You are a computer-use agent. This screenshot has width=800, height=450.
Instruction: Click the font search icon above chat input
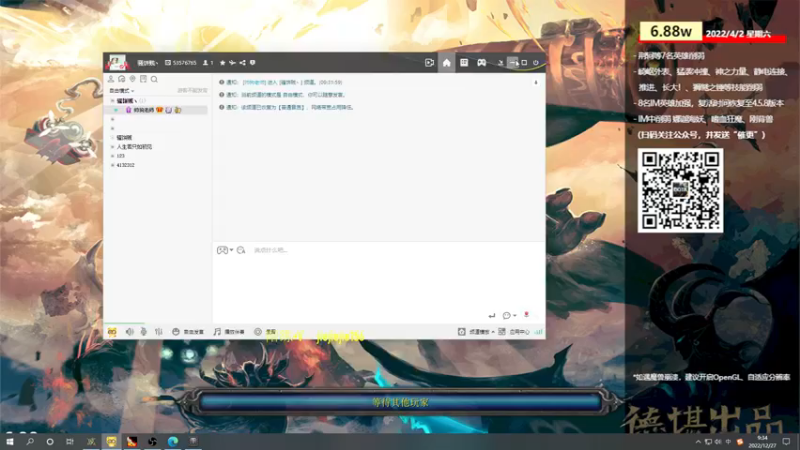[x=241, y=250]
